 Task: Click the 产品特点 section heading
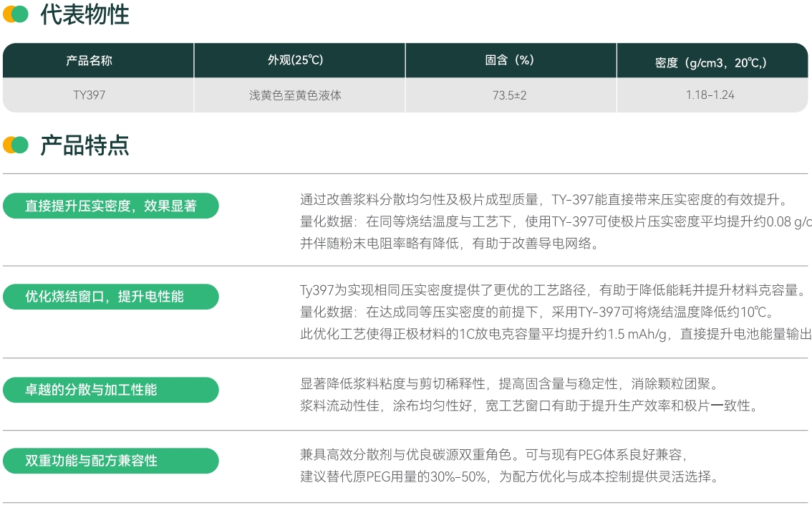[x=84, y=145]
